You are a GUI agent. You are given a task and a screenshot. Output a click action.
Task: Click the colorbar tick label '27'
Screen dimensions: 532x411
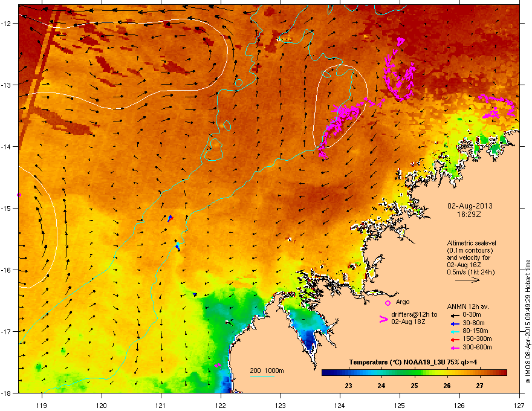[480, 386]
